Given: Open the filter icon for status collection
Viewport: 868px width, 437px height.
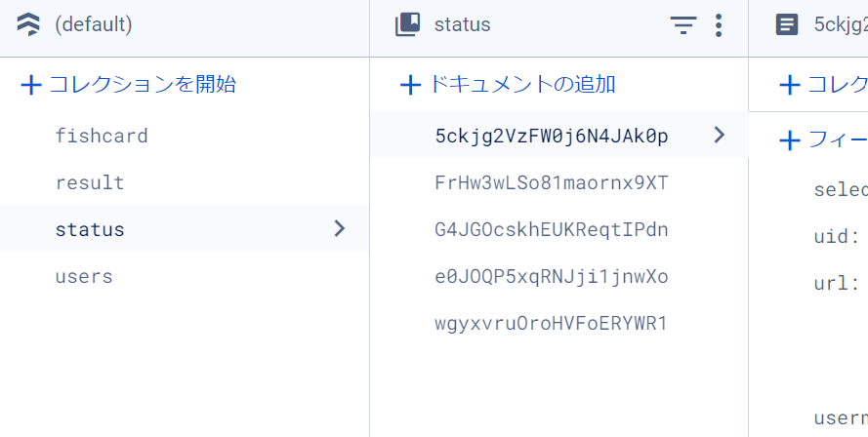Looking at the screenshot, I should point(683,25).
